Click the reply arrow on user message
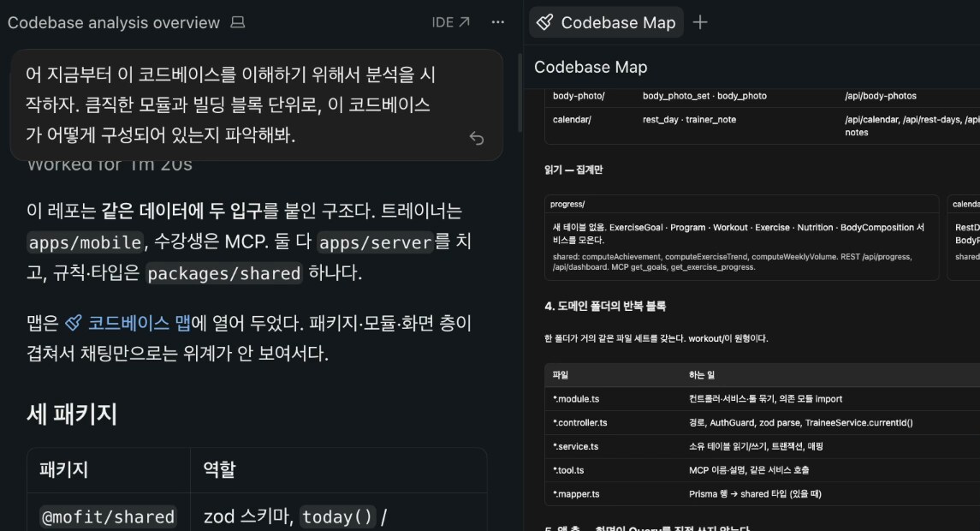 [477, 138]
